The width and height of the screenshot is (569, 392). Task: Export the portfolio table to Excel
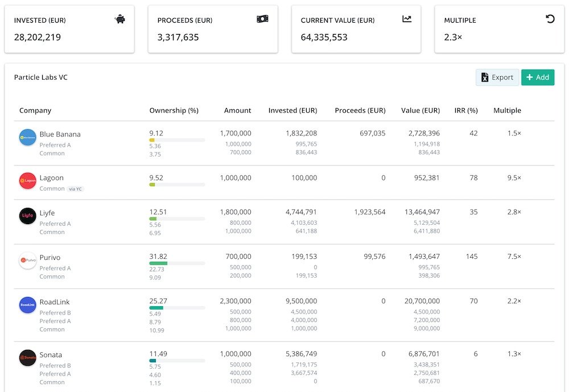point(497,77)
